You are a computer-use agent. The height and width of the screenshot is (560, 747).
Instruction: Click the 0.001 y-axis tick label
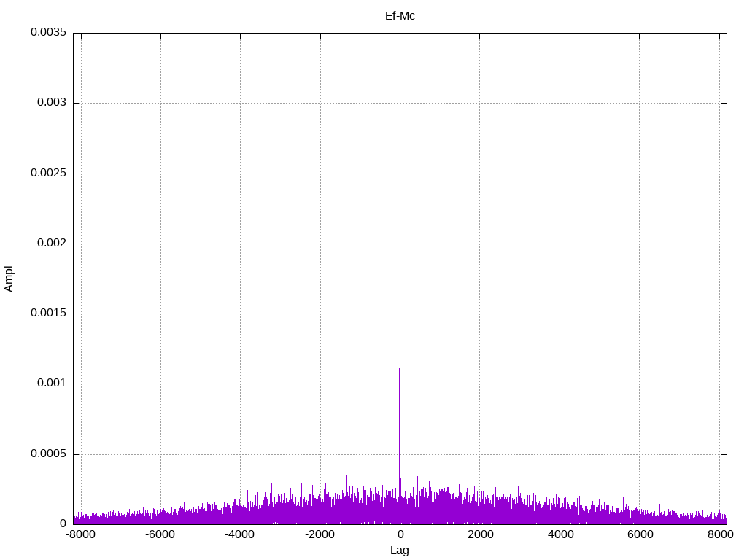point(52,384)
